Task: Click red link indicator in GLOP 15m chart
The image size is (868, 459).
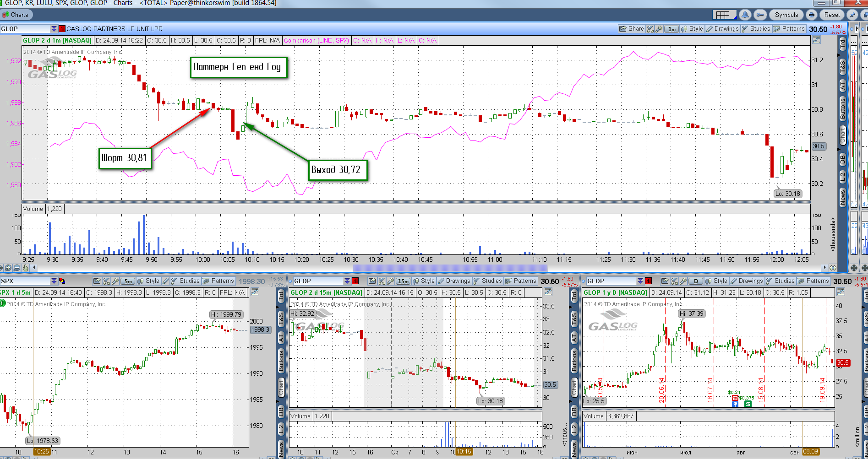Action: (355, 281)
